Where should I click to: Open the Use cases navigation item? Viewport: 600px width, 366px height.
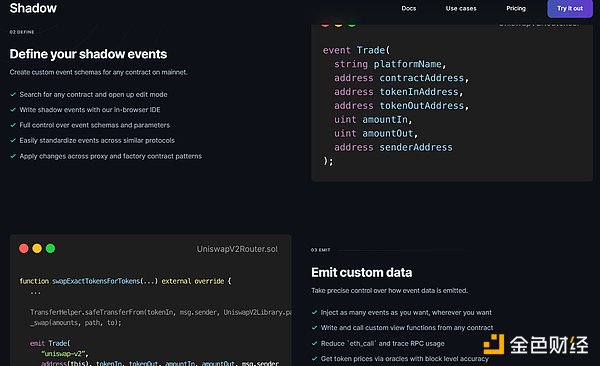pyautogui.click(x=461, y=8)
